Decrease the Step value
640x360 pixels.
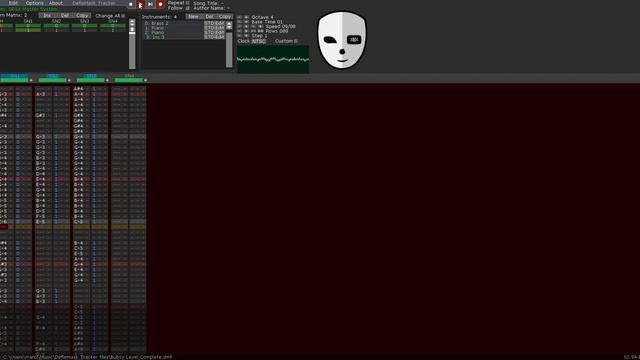click(240, 36)
